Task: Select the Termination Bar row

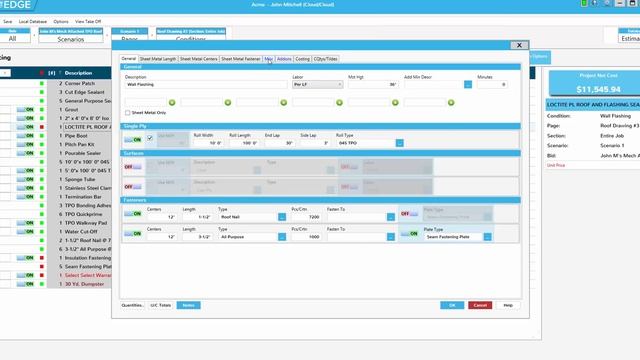Action: pos(83,197)
